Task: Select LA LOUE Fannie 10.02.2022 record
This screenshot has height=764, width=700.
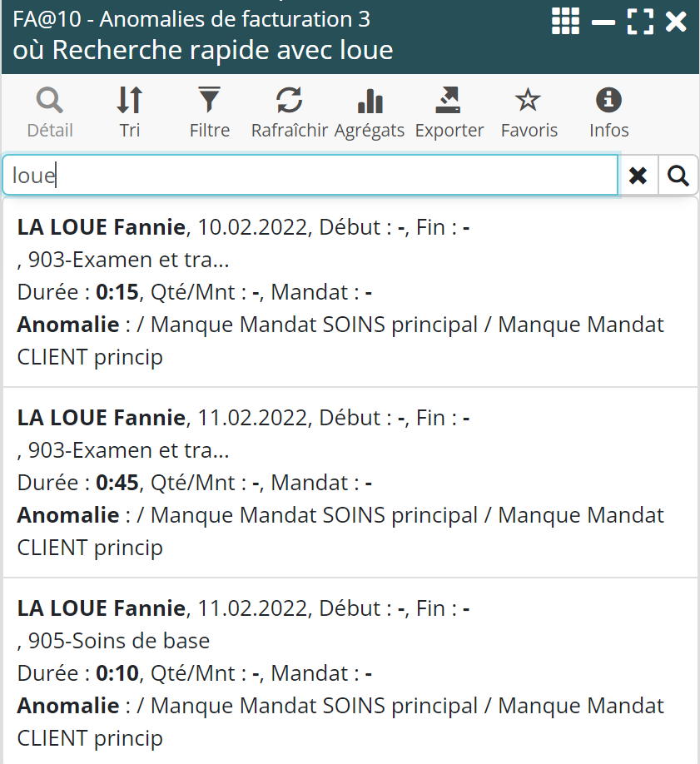Action: (x=350, y=291)
